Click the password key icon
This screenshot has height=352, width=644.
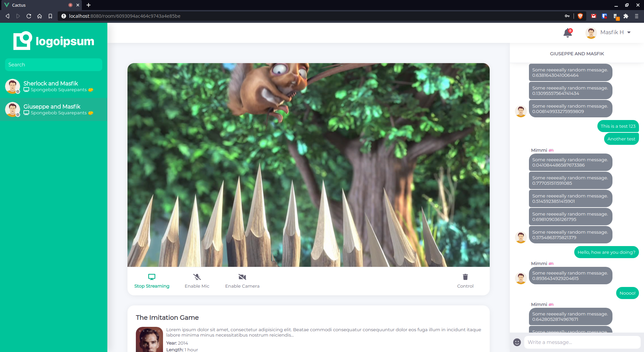[x=567, y=16]
